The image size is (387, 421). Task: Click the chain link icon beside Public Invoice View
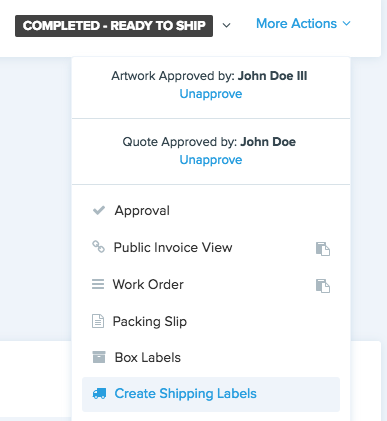pyautogui.click(x=98, y=247)
